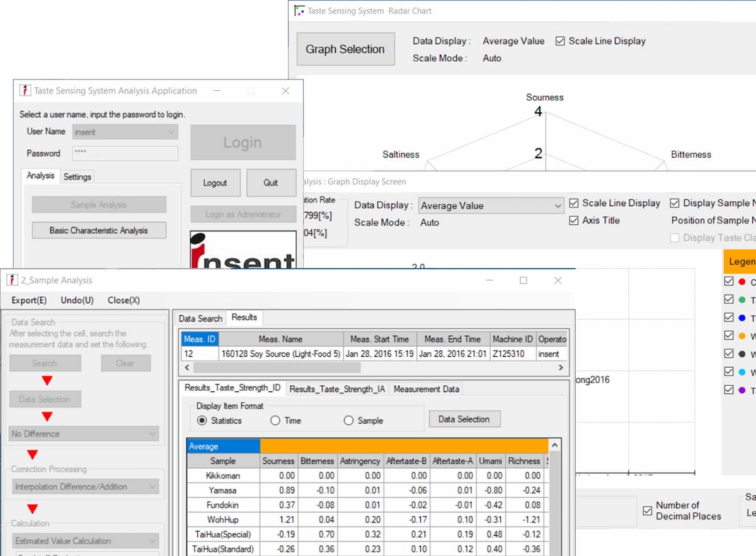
Task: Open the Close(X) menu
Action: click(x=124, y=300)
